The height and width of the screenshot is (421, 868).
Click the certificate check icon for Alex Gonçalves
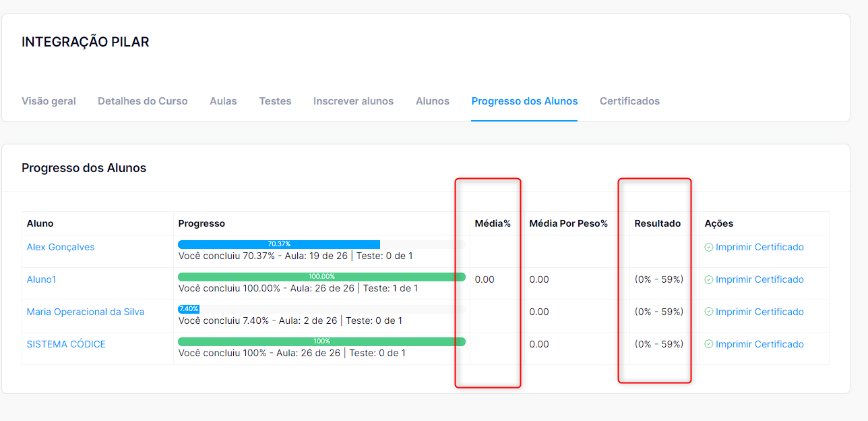708,248
